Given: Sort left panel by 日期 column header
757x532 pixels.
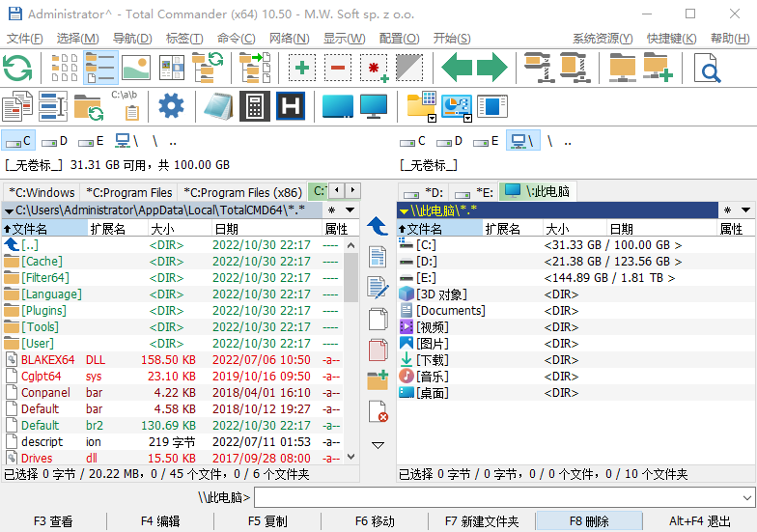Looking at the screenshot, I should (266, 228).
